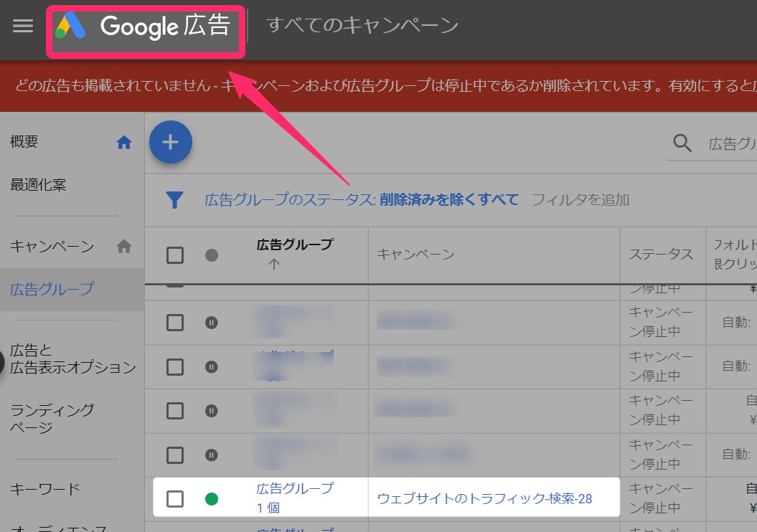Go to キーワード in the sidebar

[x=45, y=489]
